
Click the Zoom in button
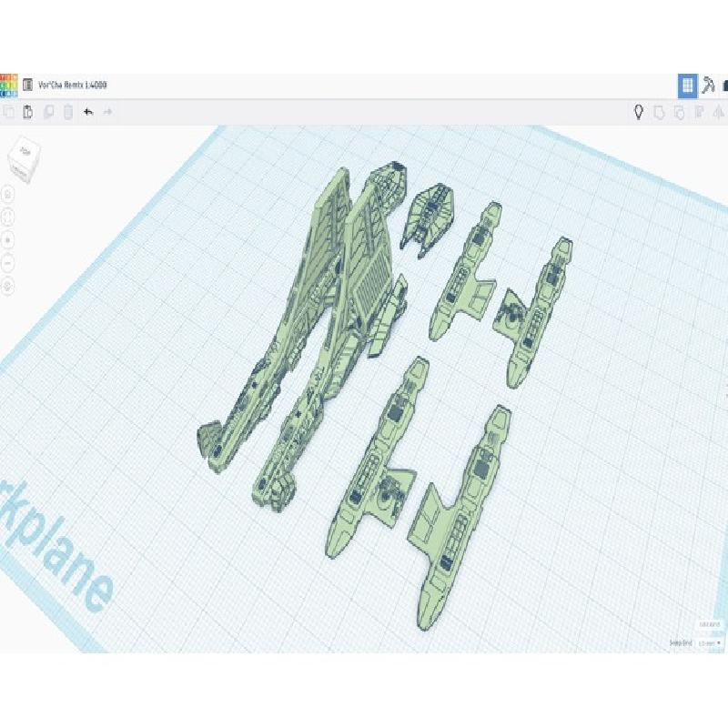pyautogui.click(x=8, y=240)
